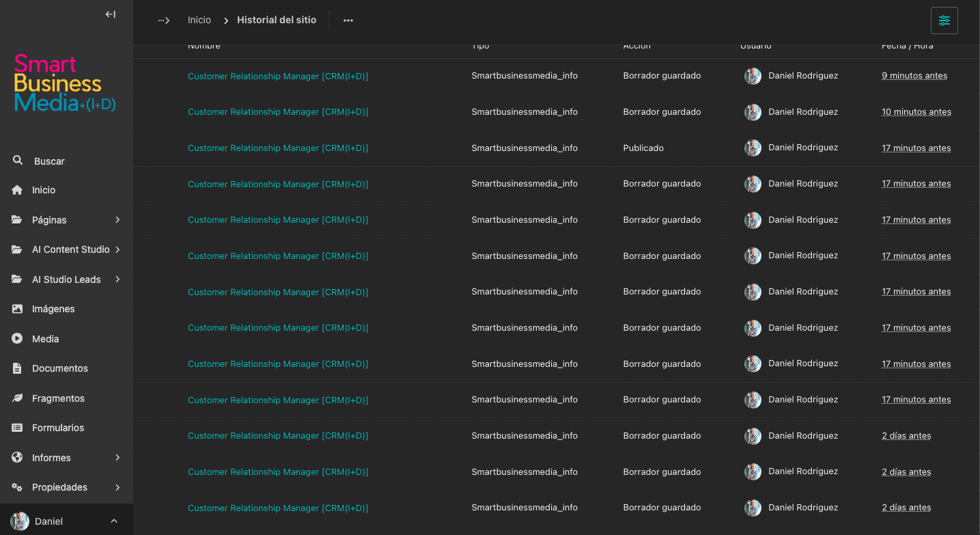The height and width of the screenshot is (535, 980).
Task: Go to Inicio in the breadcrumb
Action: click(x=199, y=20)
